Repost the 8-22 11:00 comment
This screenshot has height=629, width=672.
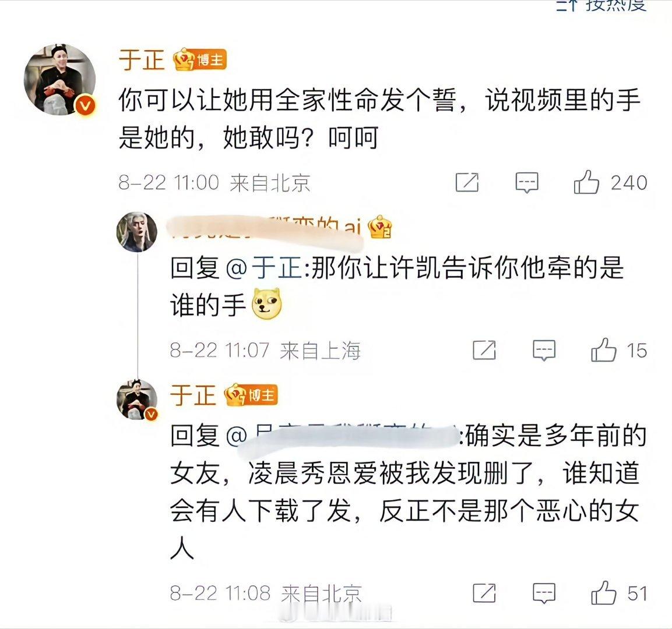467,182
